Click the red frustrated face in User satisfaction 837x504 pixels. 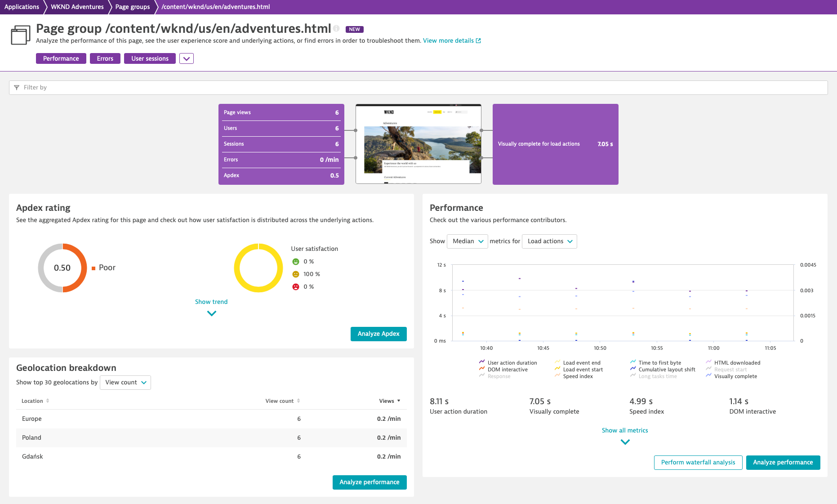point(296,286)
